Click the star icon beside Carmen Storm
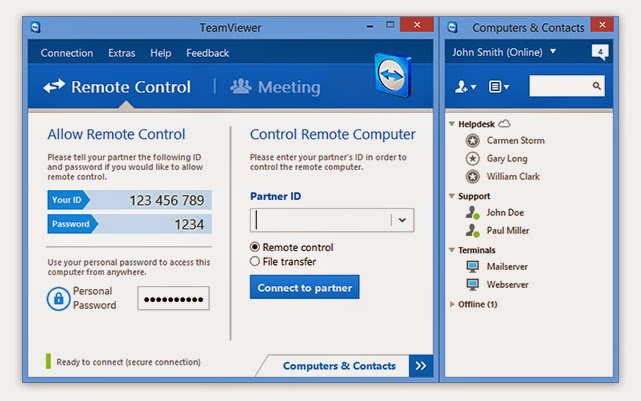641x401 pixels. coord(473,141)
